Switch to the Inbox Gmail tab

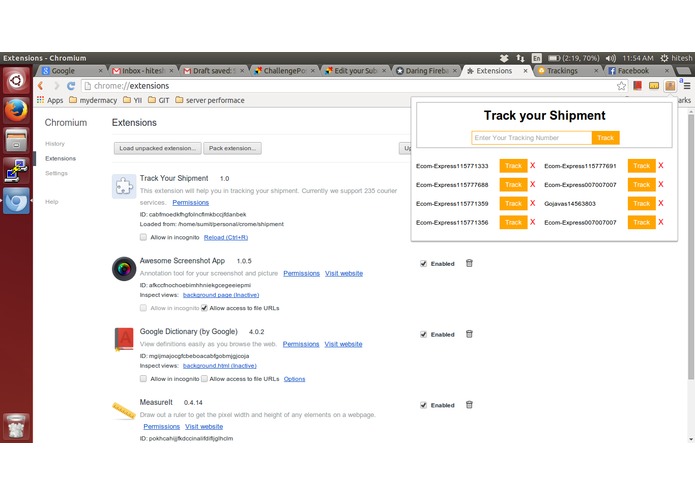(143, 70)
